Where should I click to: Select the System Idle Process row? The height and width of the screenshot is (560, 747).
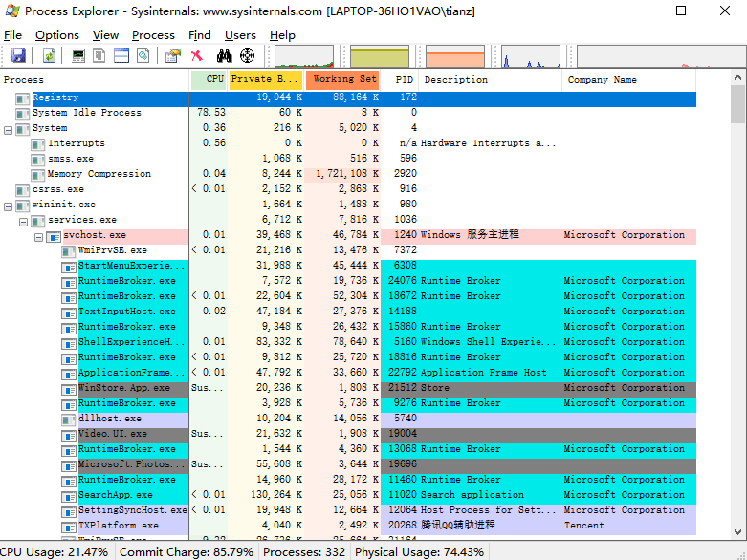(348, 113)
